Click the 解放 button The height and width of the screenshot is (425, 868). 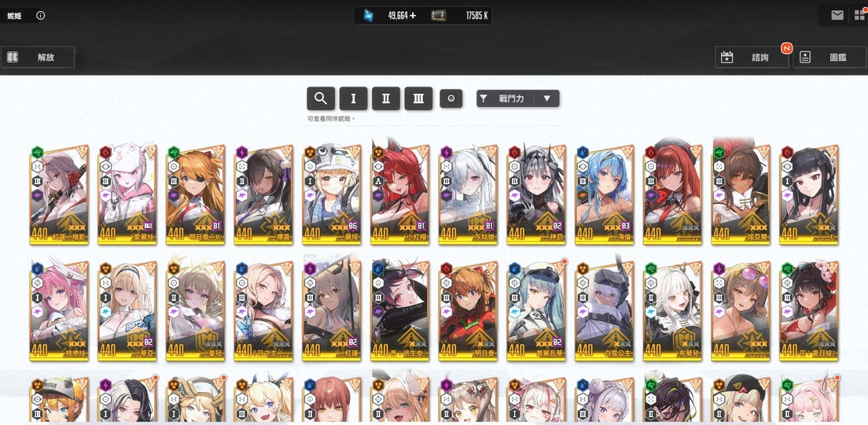tap(38, 57)
